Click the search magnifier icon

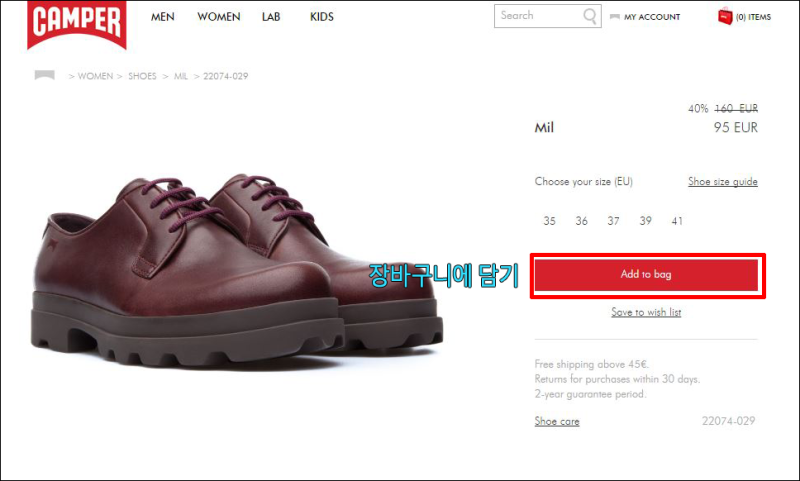click(x=590, y=16)
